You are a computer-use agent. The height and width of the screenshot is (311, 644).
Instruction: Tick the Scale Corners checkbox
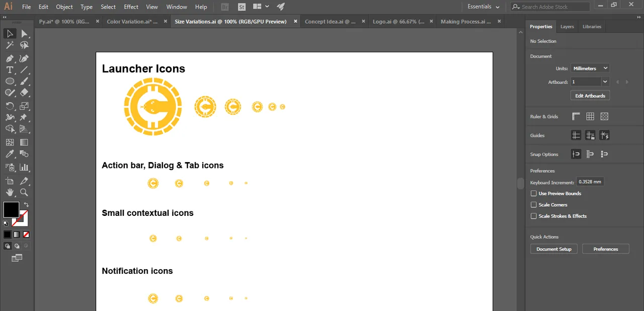click(x=534, y=205)
